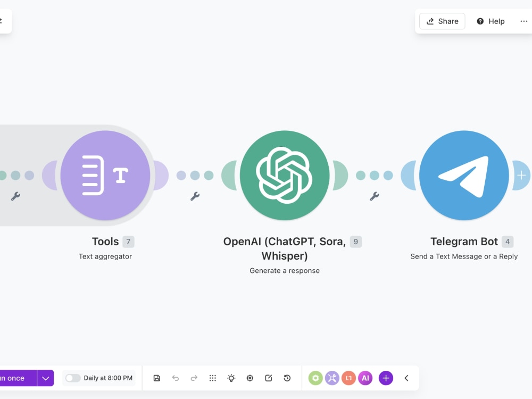The height and width of the screenshot is (399, 532).
Task: Click the Run once button
Action: coord(18,378)
